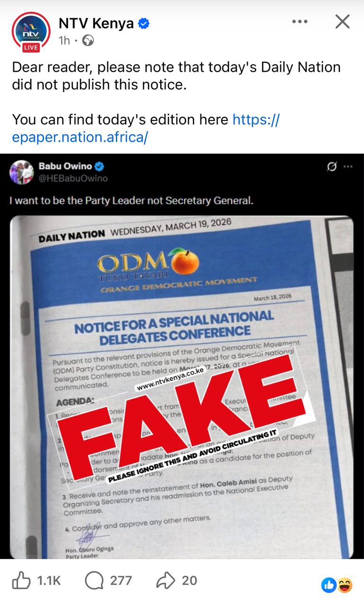Click the @HEBabuOwino handle
364x605 pixels.
point(73,178)
